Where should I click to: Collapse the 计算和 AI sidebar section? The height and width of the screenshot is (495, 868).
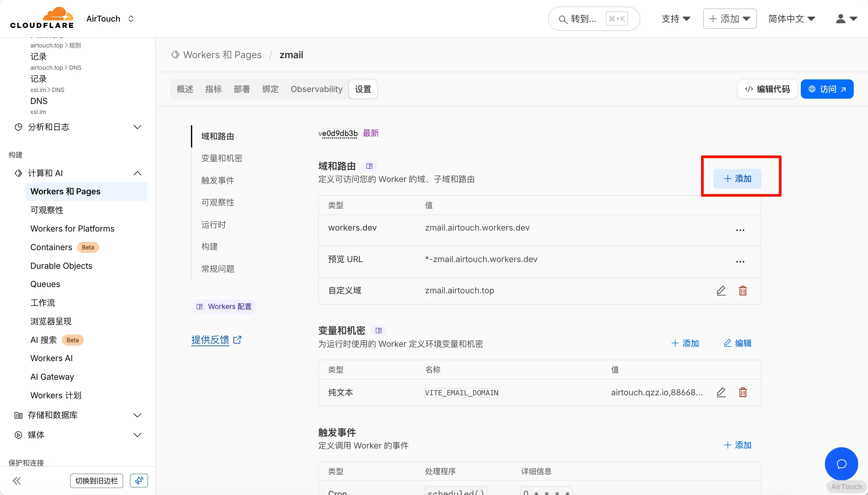point(137,173)
